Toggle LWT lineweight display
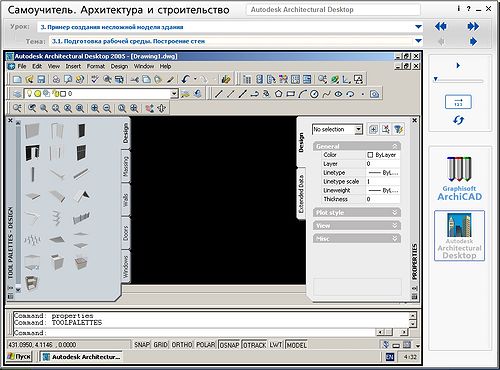 point(276,345)
